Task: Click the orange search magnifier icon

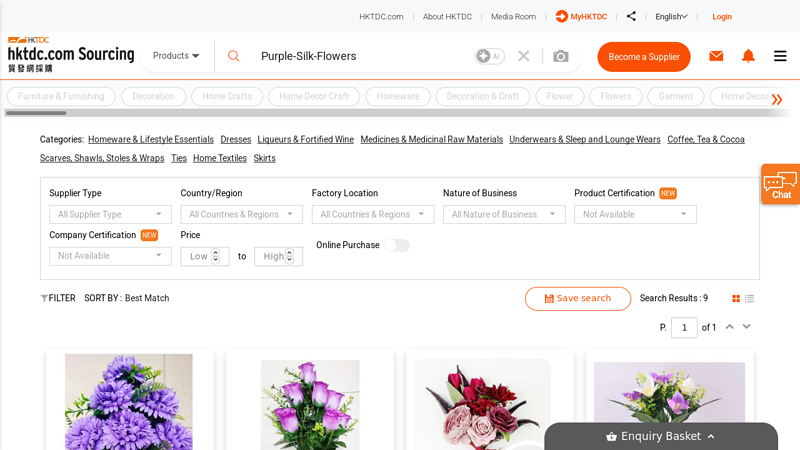Action: coord(234,56)
